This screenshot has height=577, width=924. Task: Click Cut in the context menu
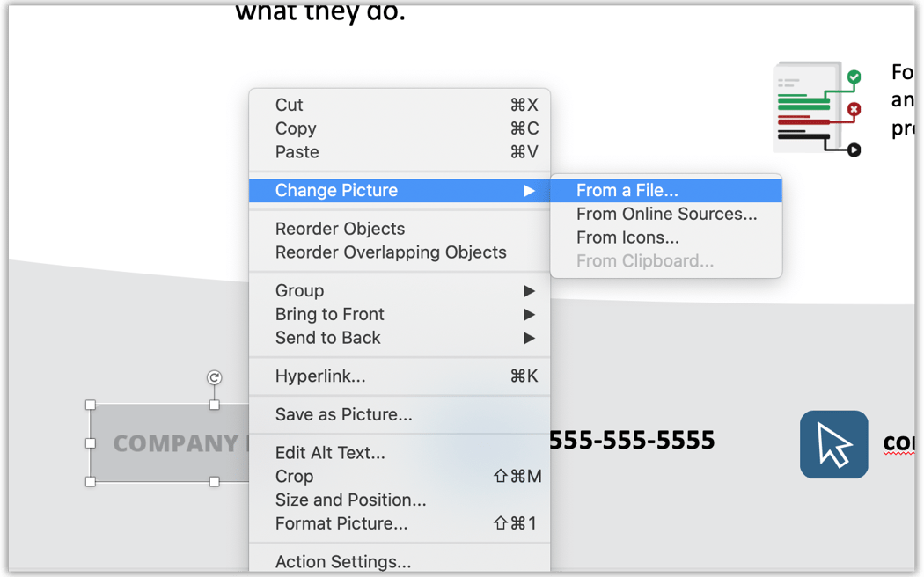point(289,105)
